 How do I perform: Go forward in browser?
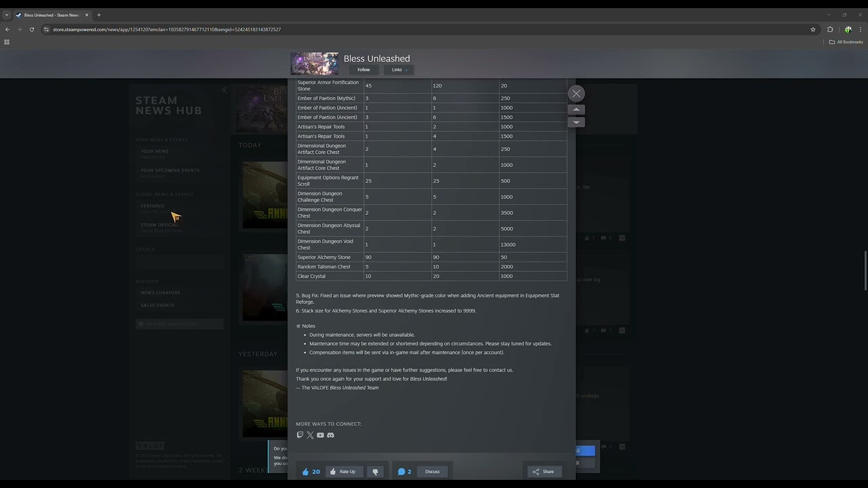pos(19,29)
